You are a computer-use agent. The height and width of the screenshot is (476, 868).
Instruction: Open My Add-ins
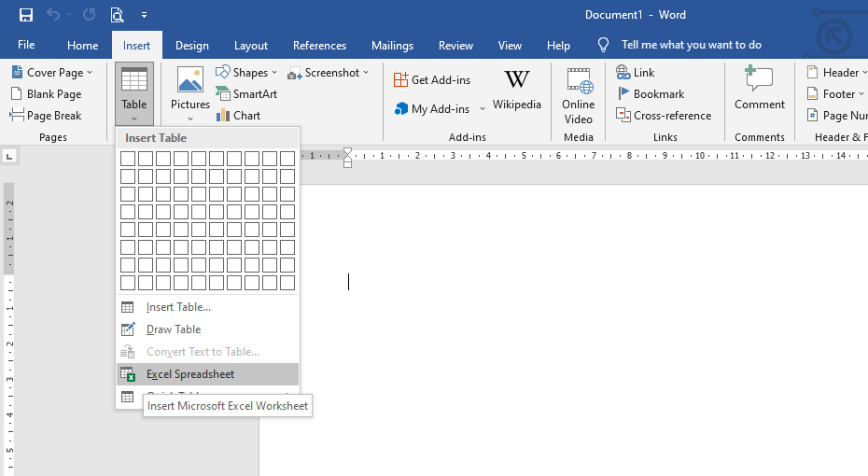click(x=432, y=109)
